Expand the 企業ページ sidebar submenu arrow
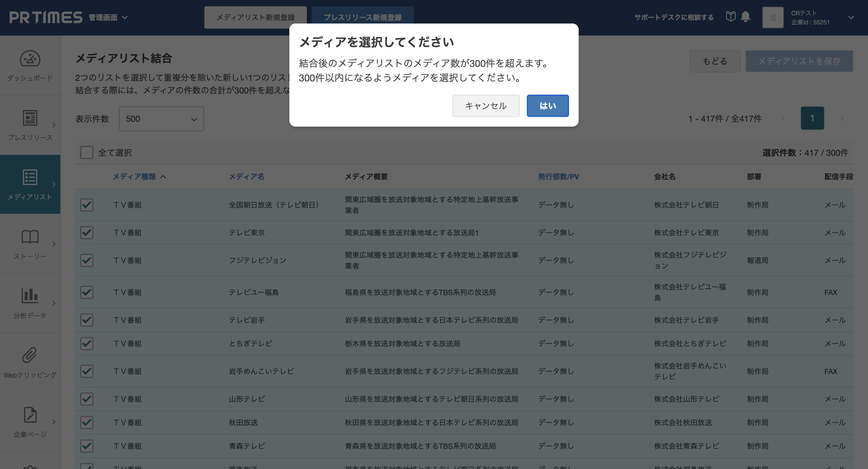Image resolution: width=868 pixels, height=469 pixels. point(54,421)
